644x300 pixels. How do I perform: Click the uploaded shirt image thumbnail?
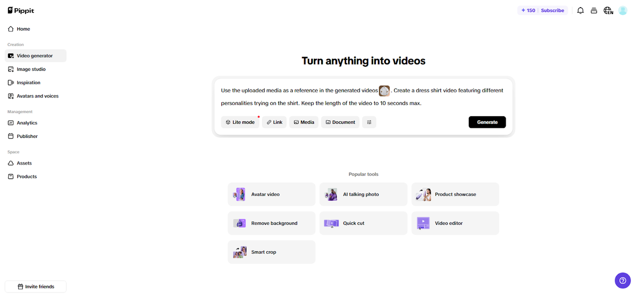click(384, 91)
